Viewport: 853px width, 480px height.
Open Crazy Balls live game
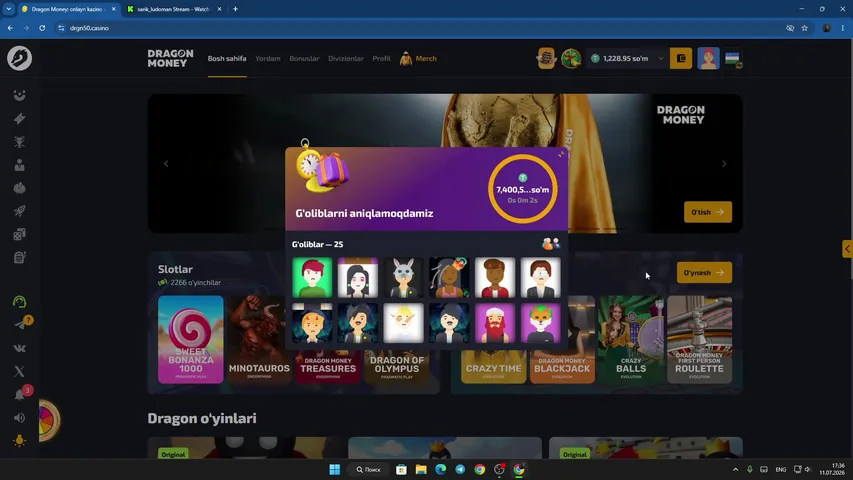point(631,340)
